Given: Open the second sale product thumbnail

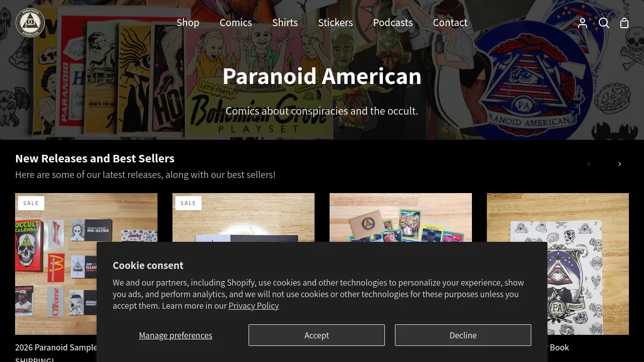Looking at the screenshot, I should (x=244, y=218).
